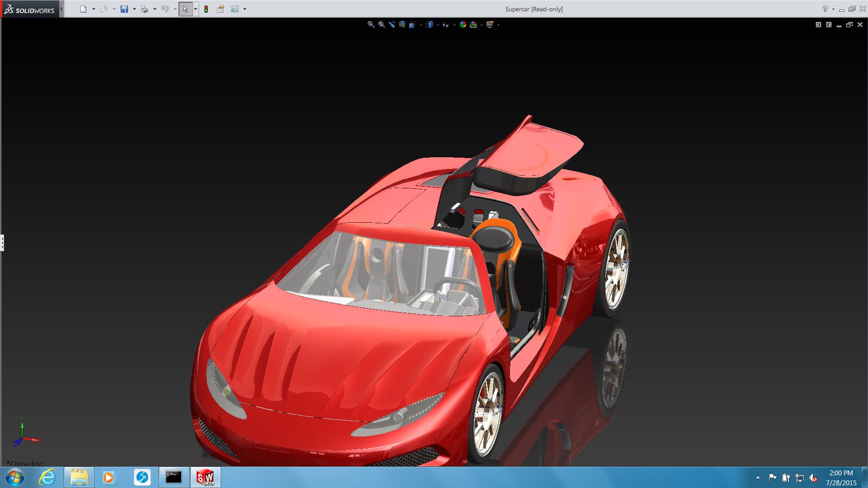Click the Save floppy disk icon
The height and width of the screenshot is (488, 868).
(x=124, y=9)
